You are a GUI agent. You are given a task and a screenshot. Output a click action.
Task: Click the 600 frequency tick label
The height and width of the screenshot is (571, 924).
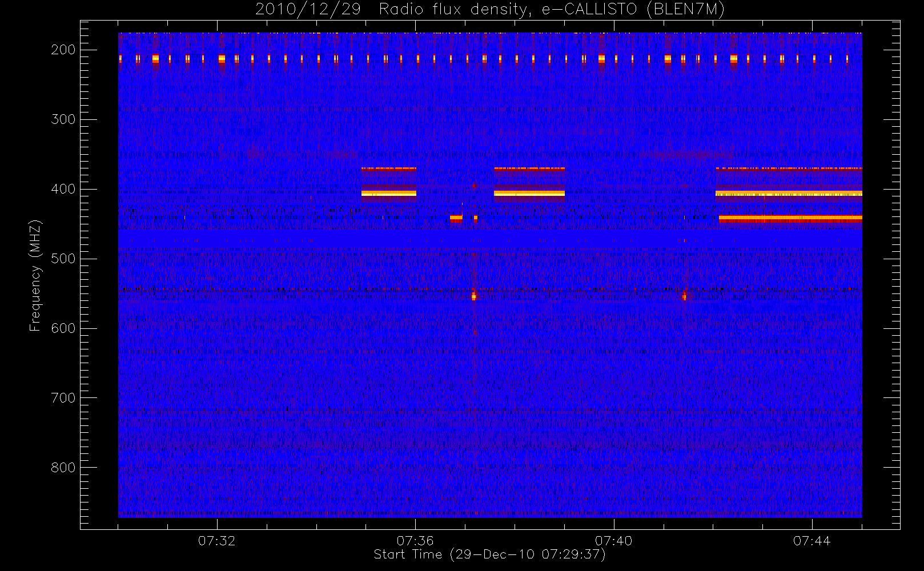tap(63, 328)
